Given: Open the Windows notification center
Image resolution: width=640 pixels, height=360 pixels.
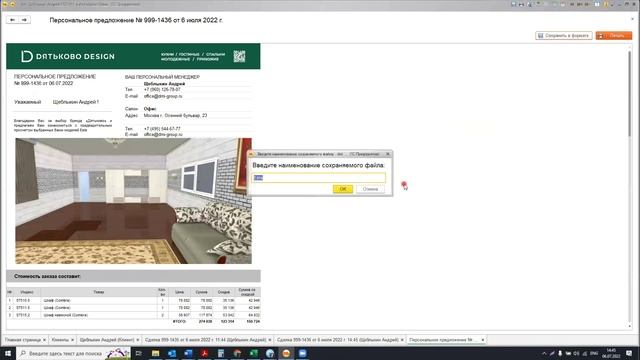Looking at the screenshot, I should pos(629,353).
